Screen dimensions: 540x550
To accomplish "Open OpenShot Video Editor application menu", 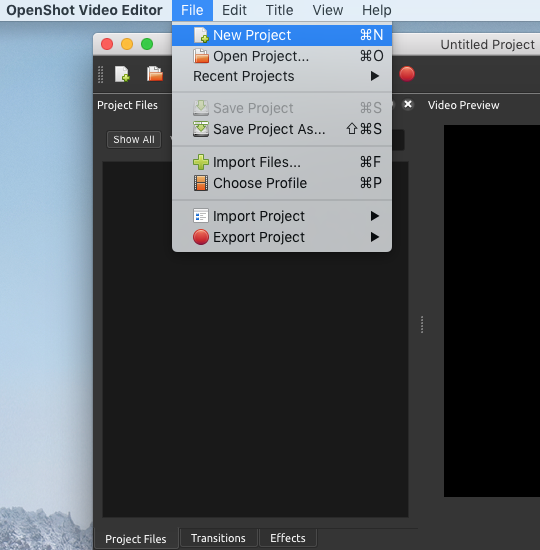I will pyautogui.click(x=84, y=10).
